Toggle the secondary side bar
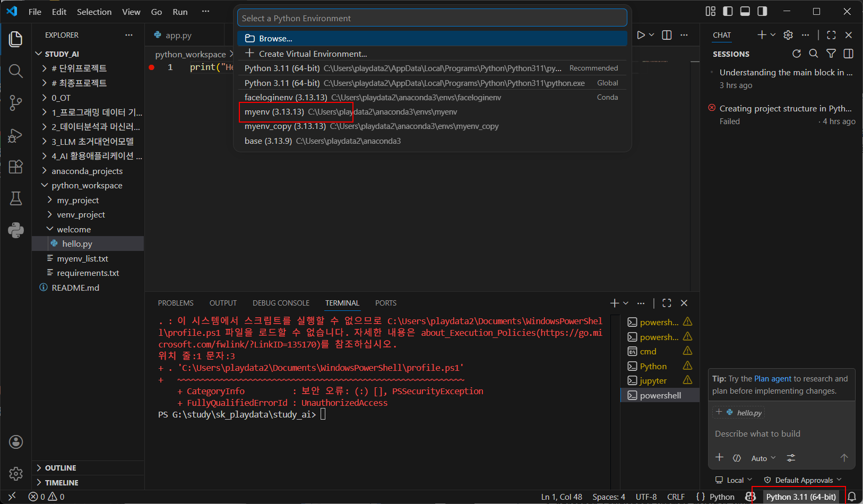This screenshot has width=863, height=504. pos(762,11)
